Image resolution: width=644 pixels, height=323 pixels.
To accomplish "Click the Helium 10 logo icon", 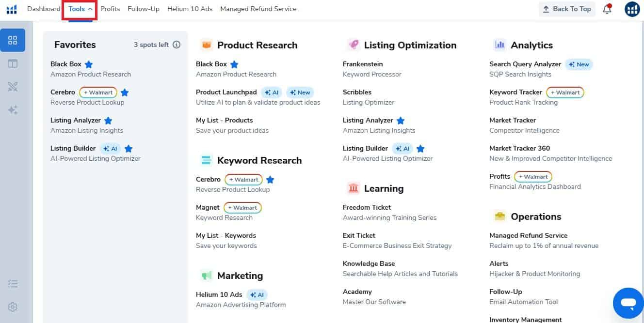I will tap(12, 9).
